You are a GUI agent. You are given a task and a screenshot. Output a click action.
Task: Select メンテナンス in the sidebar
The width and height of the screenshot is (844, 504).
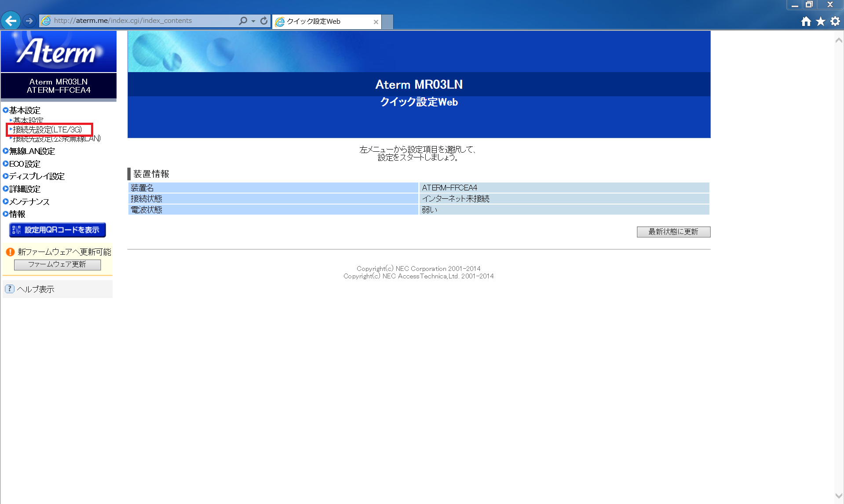[x=28, y=201]
